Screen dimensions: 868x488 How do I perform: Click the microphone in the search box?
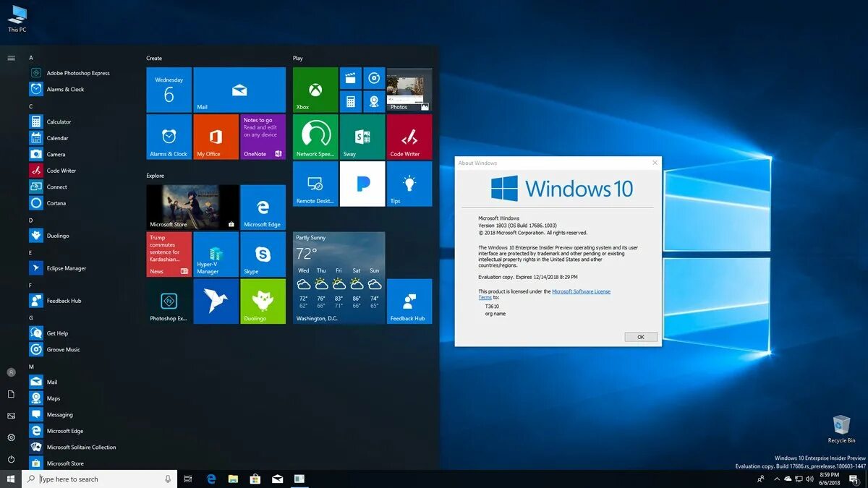pos(168,479)
